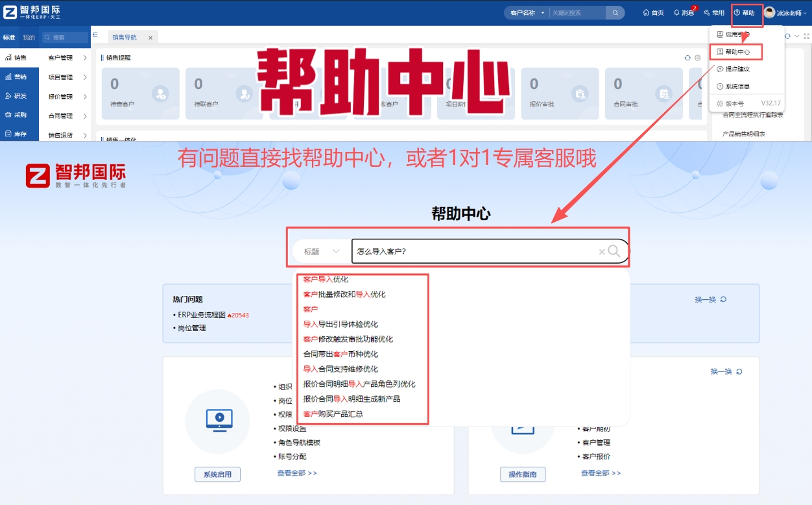The height and width of the screenshot is (505, 812).
Task: Choose suggestion 导入导出引导体验优化
Action: (340, 324)
